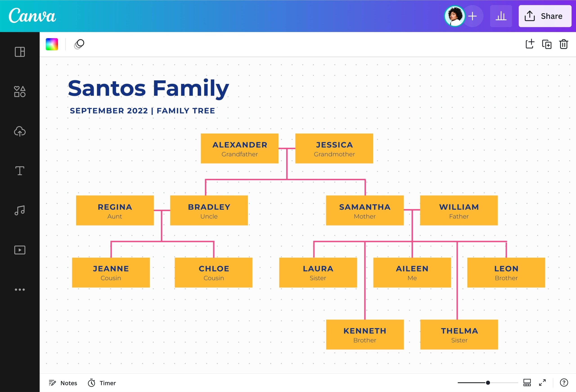Screen dimensions: 576x392
Task: Delete the current page with trash icon
Action: tap(564, 44)
